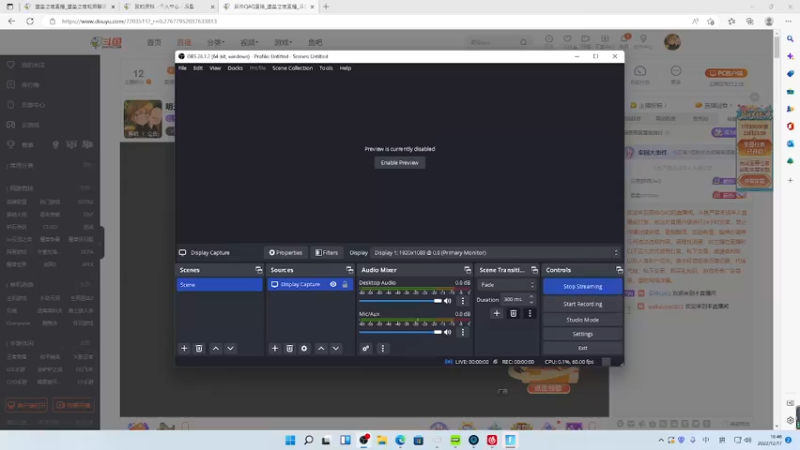Open taskbar search magnifier
Screen dimensions: 800x450
[x=309, y=440]
